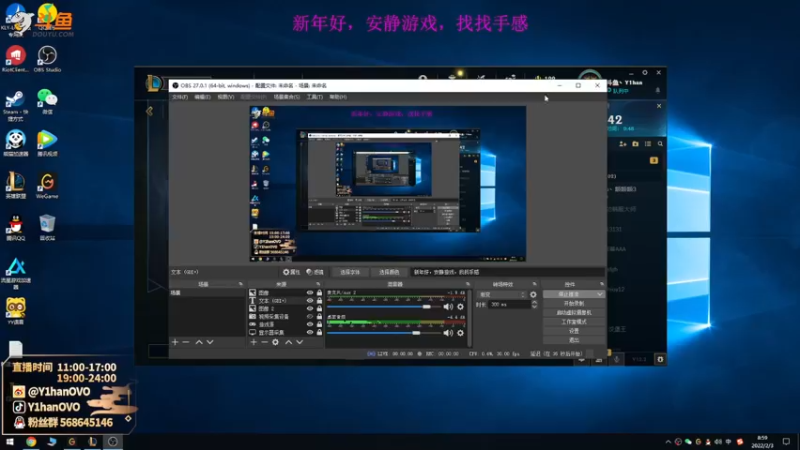Click add friend icon in League friends panel
Image resolution: width=800 pixels, height=450 pixels.
[x=622, y=144]
